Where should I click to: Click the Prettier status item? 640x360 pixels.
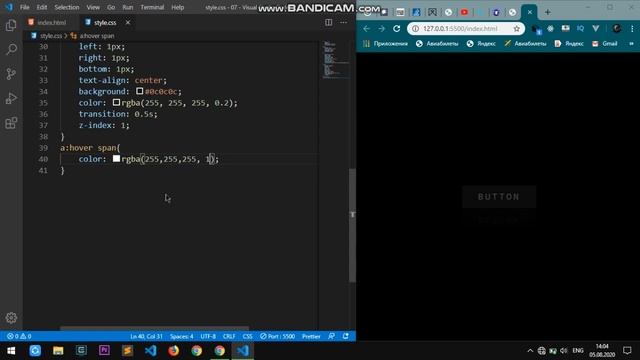311,336
